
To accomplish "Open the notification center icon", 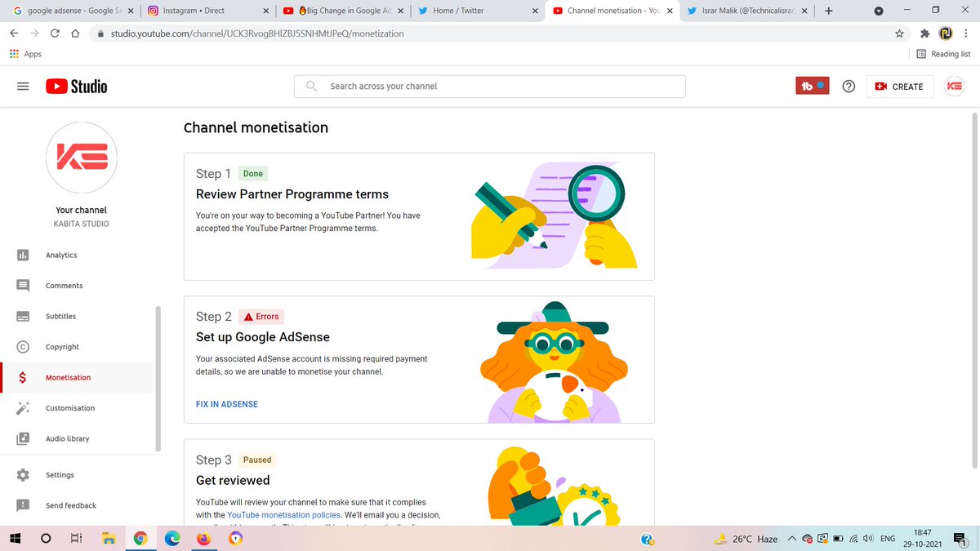I will [960, 539].
